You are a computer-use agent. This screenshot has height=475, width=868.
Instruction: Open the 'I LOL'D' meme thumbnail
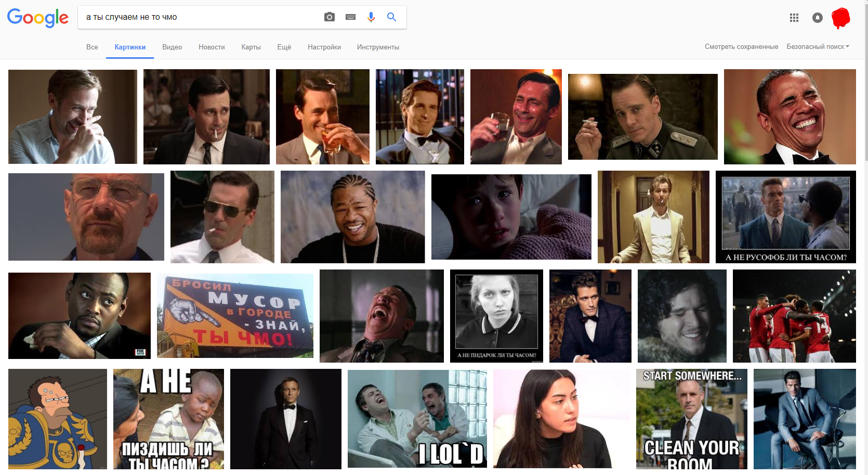click(x=417, y=419)
